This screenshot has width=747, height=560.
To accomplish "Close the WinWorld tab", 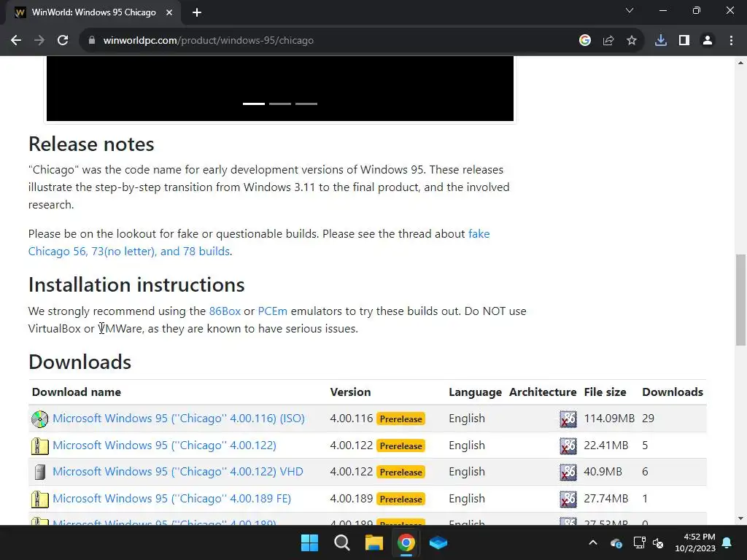I will 169,12.
